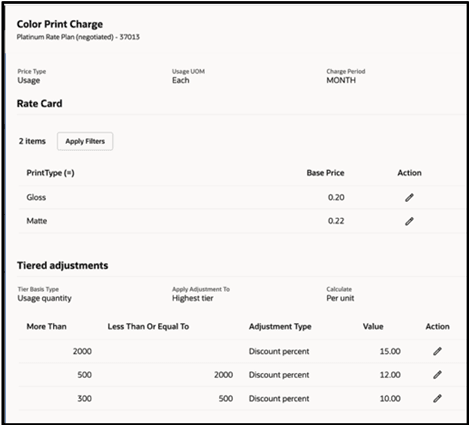Click the 15.00 tier value

pos(390,351)
